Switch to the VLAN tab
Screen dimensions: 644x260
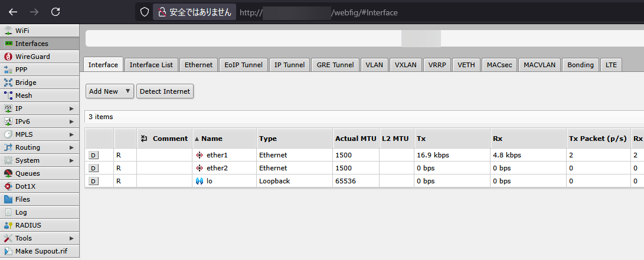point(374,65)
